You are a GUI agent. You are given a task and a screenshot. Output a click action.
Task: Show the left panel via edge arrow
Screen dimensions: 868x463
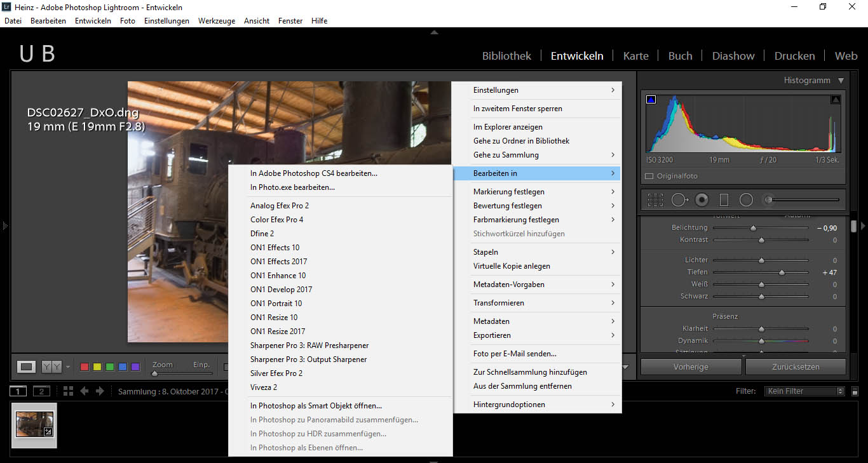point(4,225)
